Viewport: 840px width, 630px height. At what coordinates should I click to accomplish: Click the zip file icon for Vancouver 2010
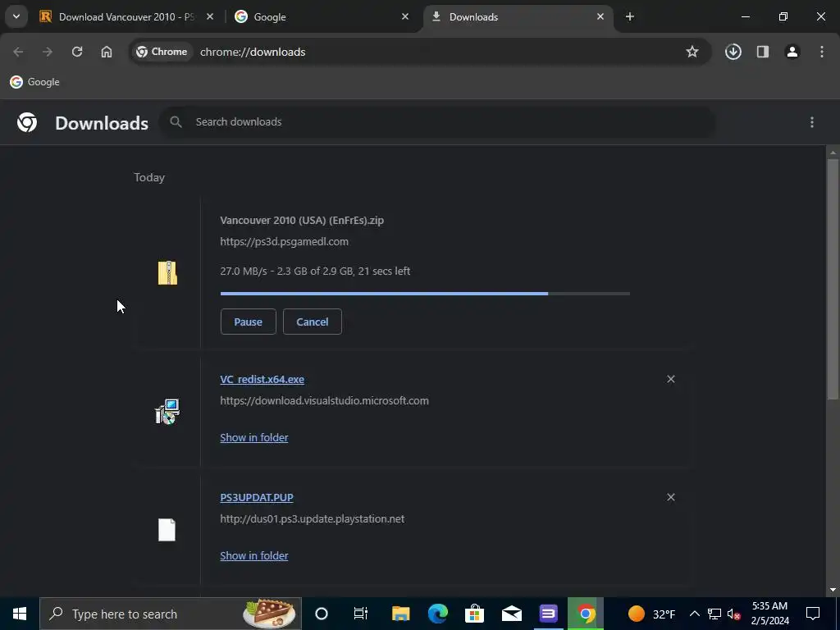click(x=167, y=272)
